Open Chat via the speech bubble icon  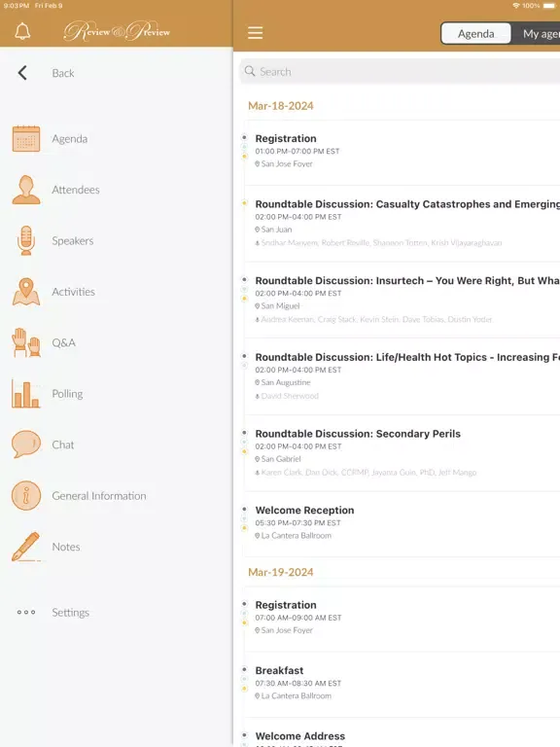click(x=26, y=445)
